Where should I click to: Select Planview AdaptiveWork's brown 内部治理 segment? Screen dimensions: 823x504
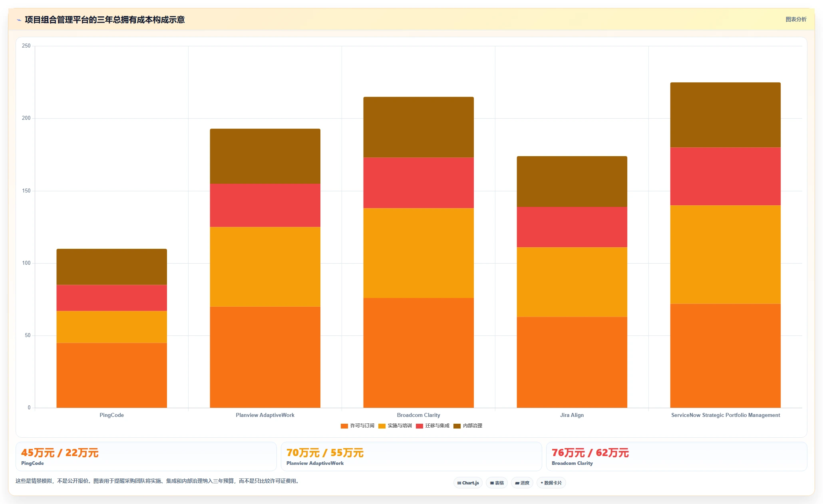click(x=265, y=156)
